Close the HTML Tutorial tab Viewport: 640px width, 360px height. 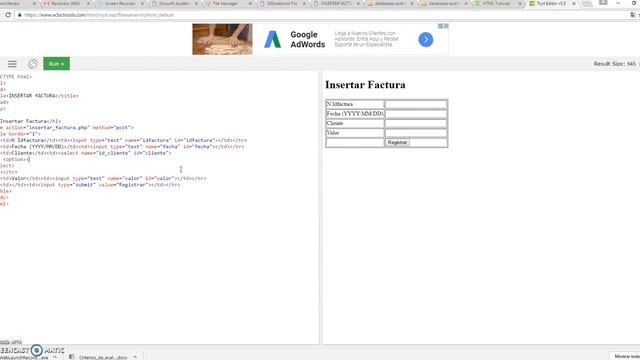(x=520, y=3)
